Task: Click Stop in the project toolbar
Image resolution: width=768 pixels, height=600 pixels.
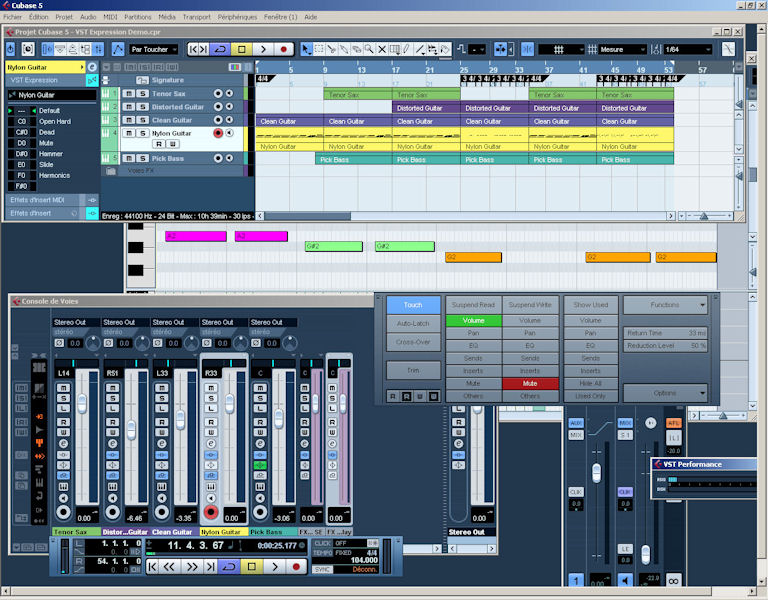Action: (x=241, y=49)
